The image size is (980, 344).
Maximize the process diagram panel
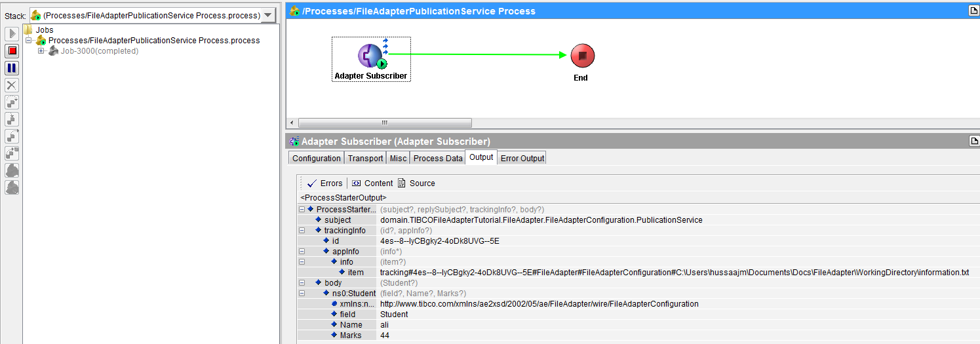(x=974, y=10)
